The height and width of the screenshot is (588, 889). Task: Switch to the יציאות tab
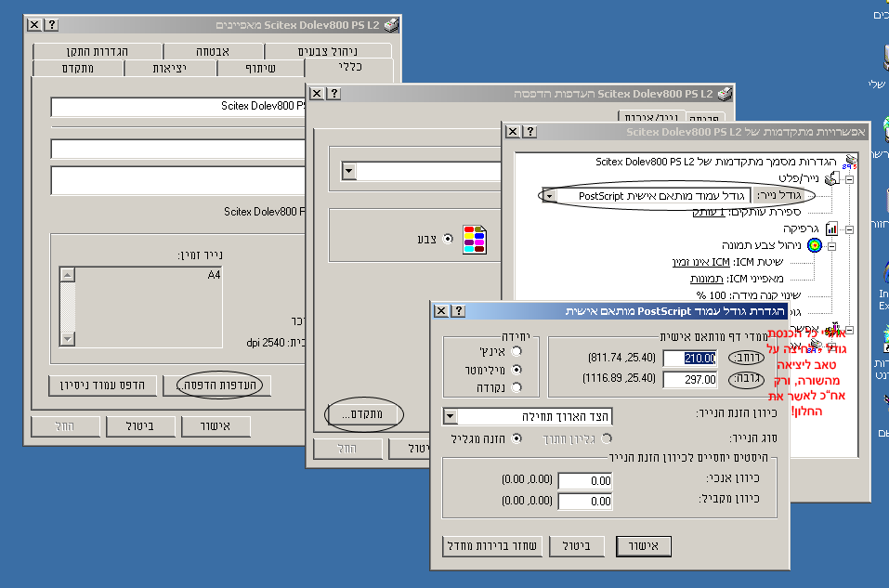[x=169, y=68]
